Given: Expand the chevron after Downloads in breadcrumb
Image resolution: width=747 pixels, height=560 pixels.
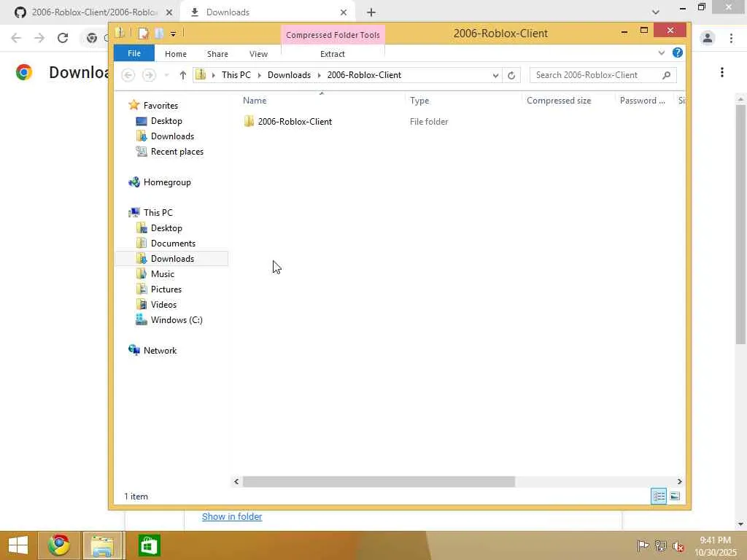Looking at the screenshot, I should click(319, 75).
